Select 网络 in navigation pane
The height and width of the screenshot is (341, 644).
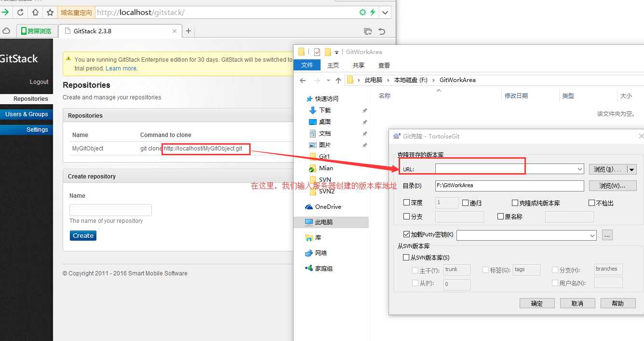(x=321, y=253)
